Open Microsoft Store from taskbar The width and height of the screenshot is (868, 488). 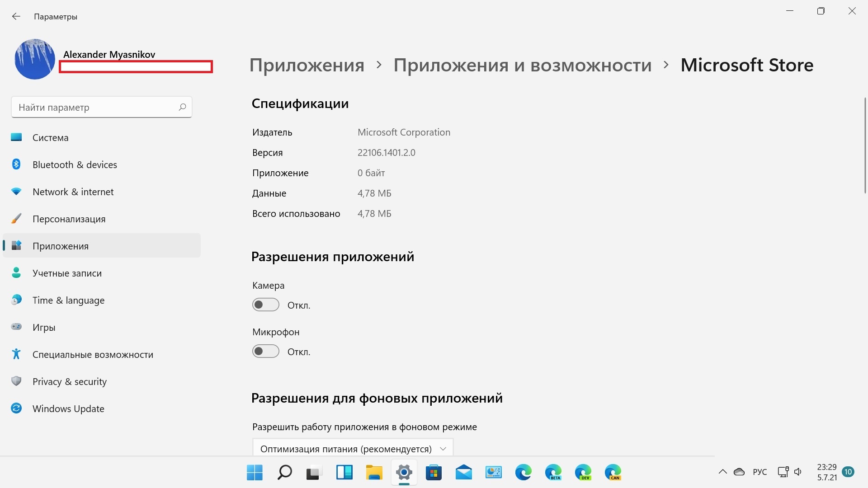434,473
